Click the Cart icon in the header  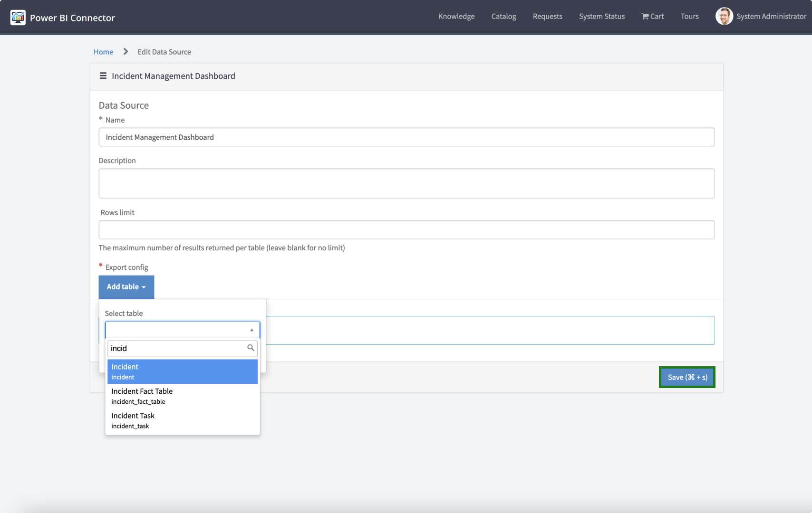645,16
